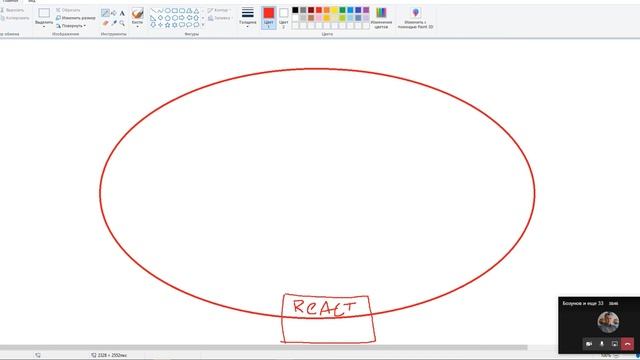
Task: Select the Eraser tool
Action: pos(105,23)
